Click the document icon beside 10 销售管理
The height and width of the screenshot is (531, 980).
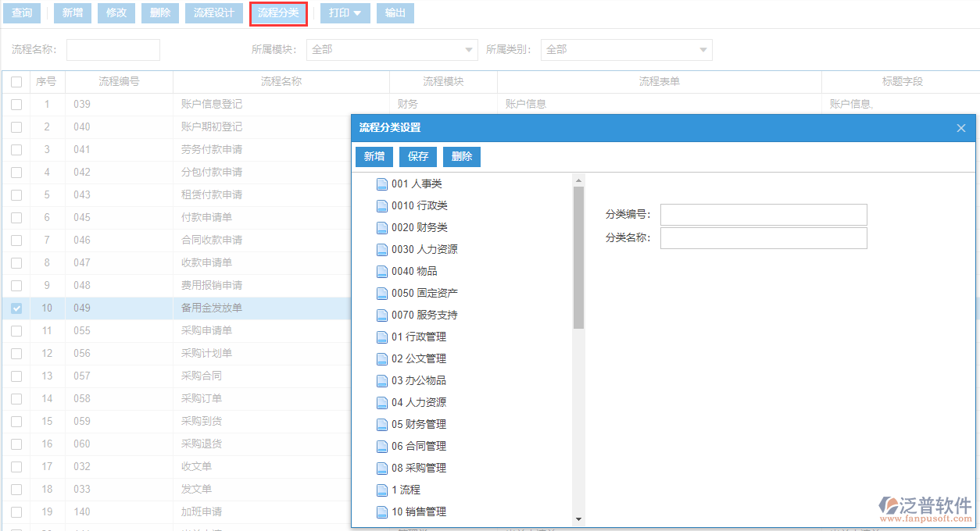pos(382,512)
